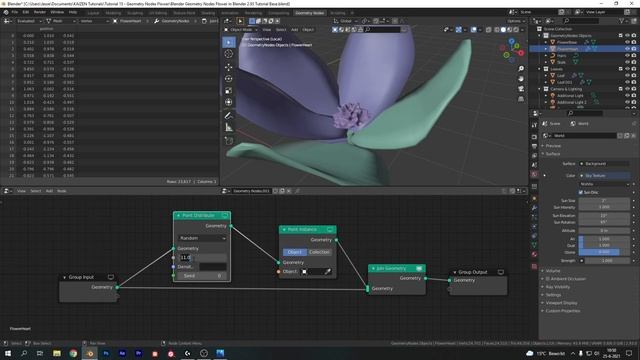Toggle the Sun Disc checkbox
Screen dimensions: 640x360
click(581, 192)
